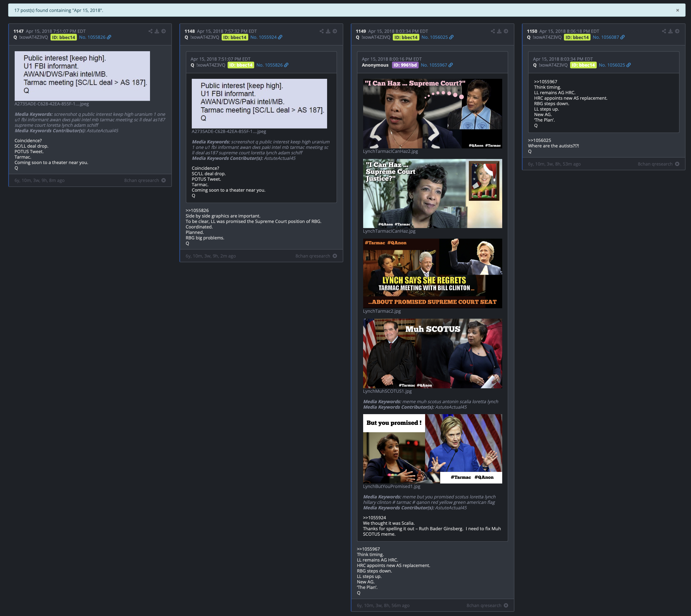Screen dimensions: 691x616
Task: Click filename LynchTarmacICanHaz2.jpg
Action: [x=390, y=151]
